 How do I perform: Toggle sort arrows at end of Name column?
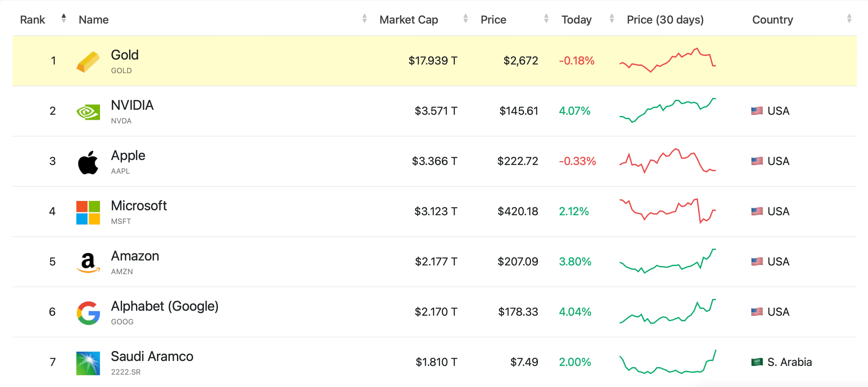point(364,19)
